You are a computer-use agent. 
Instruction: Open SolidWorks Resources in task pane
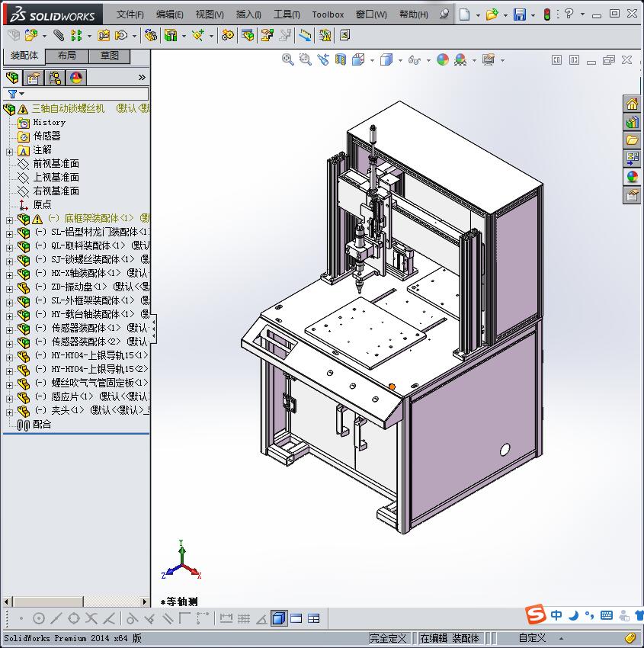[x=632, y=104]
